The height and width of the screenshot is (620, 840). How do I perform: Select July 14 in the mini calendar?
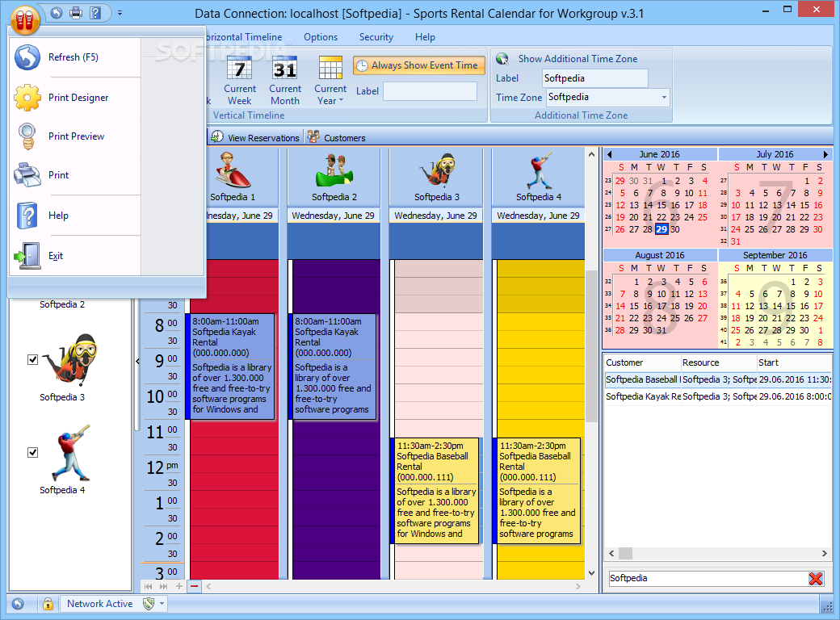[791, 205]
